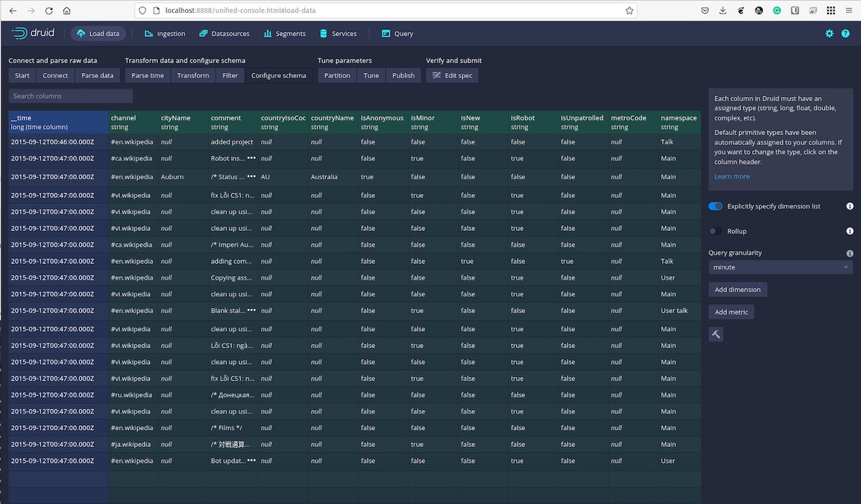Click the info icon next to Rollup
Screen dimensions: 861x504
pyautogui.click(x=850, y=231)
